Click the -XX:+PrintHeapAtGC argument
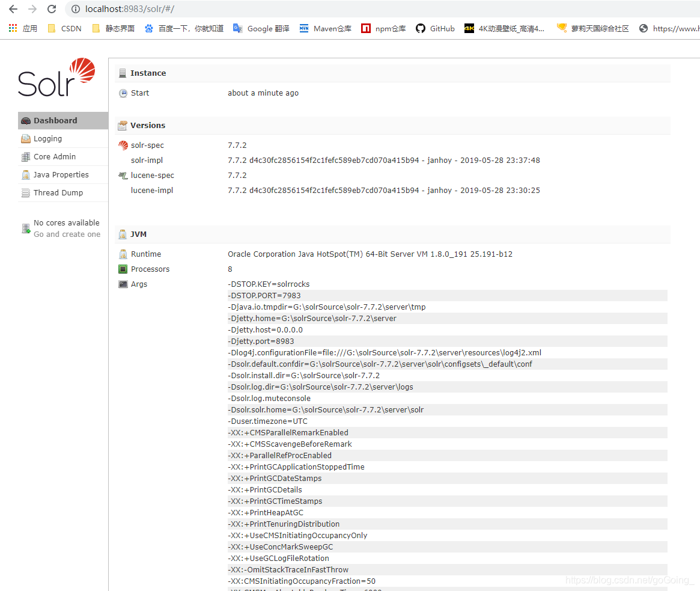This screenshot has height=591, width=700. pos(266,512)
